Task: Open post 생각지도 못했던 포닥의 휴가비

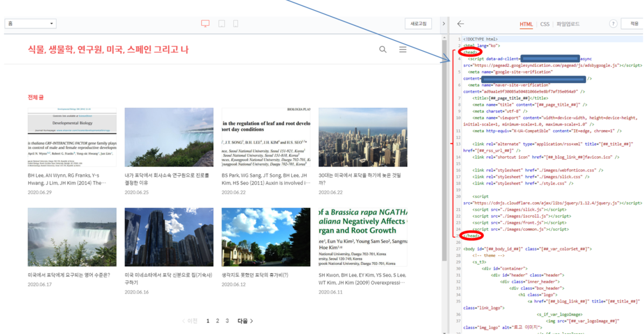Action: point(255,275)
